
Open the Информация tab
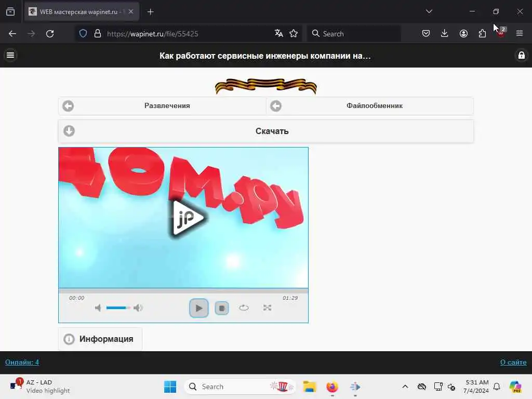[100, 339]
